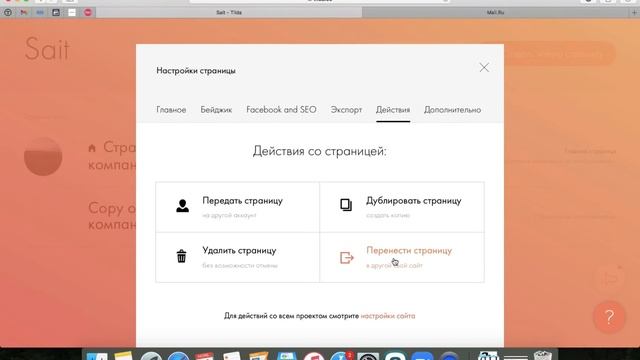Click the person icon for Передать страницу
This screenshot has height=360, width=640.
182,205
